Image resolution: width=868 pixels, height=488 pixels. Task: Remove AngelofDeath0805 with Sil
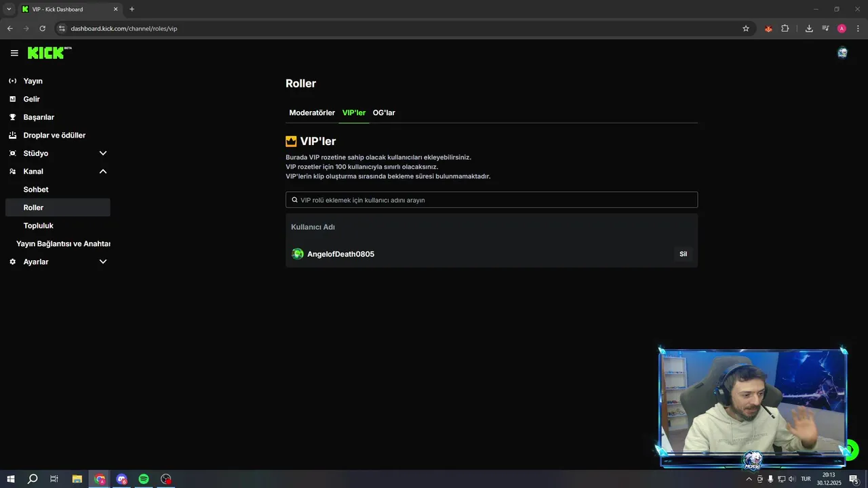(x=684, y=254)
